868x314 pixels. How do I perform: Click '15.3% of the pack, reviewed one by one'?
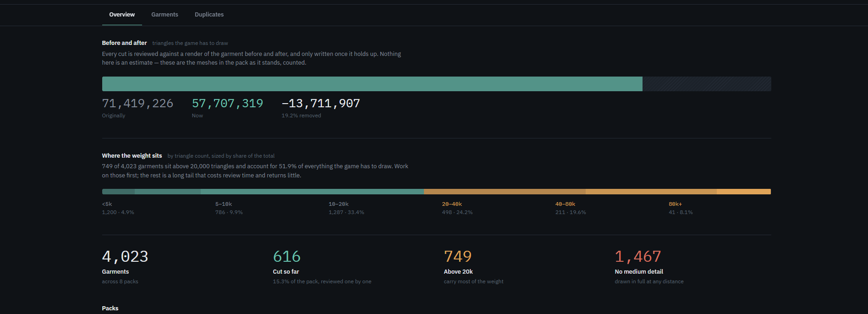322,281
